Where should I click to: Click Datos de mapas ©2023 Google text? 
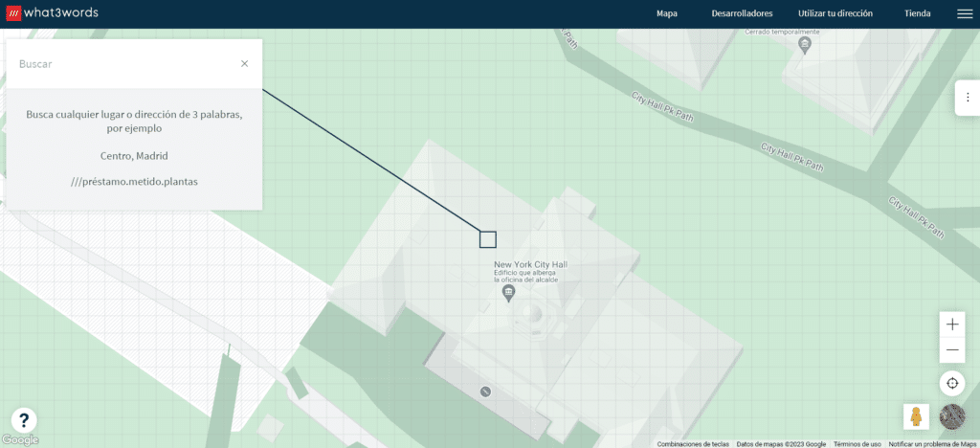tap(781, 444)
